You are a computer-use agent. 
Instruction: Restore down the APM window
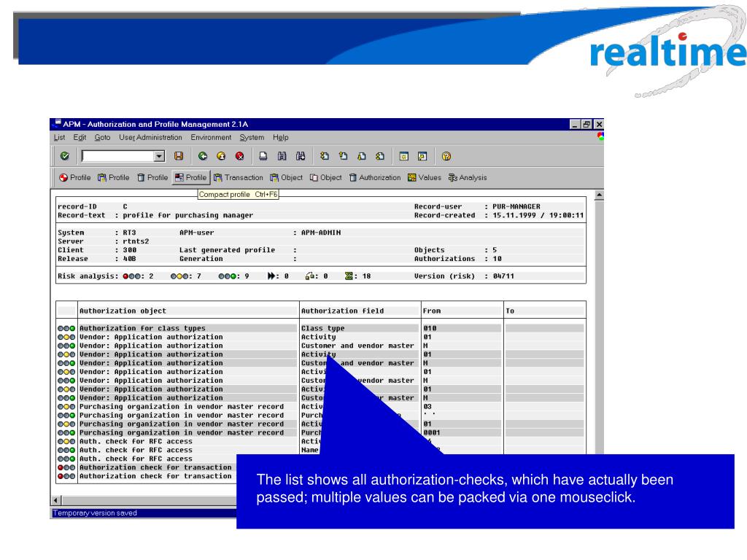587,124
